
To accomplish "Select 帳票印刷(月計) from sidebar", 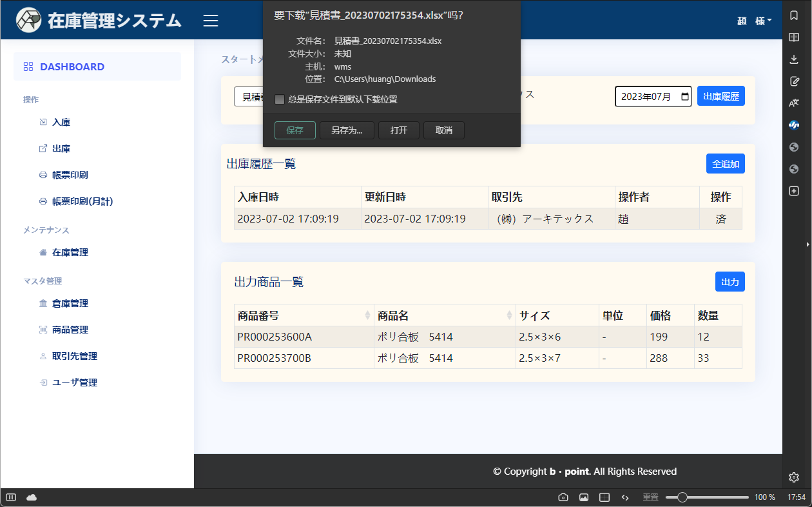I will click(x=82, y=201).
